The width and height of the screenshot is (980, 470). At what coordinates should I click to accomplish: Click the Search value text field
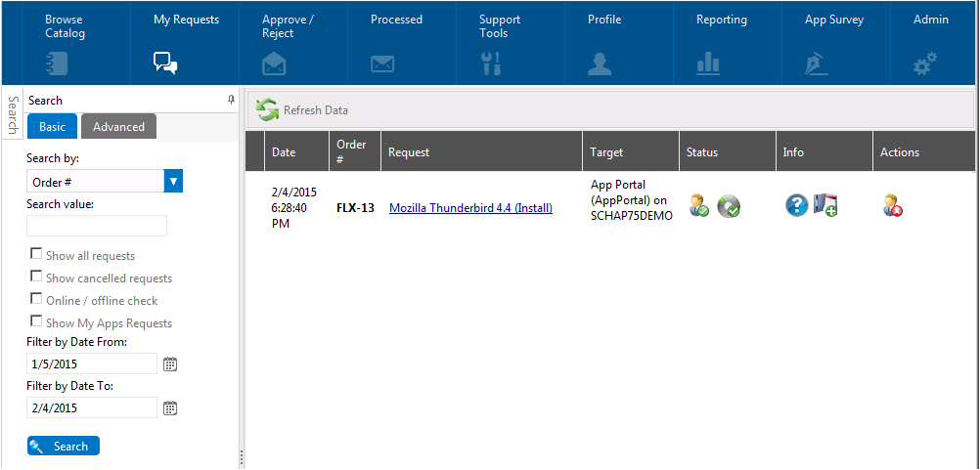(97, 226)
